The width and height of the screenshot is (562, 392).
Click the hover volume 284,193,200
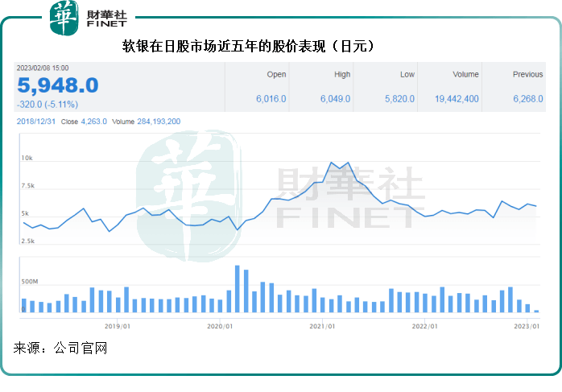159,122
